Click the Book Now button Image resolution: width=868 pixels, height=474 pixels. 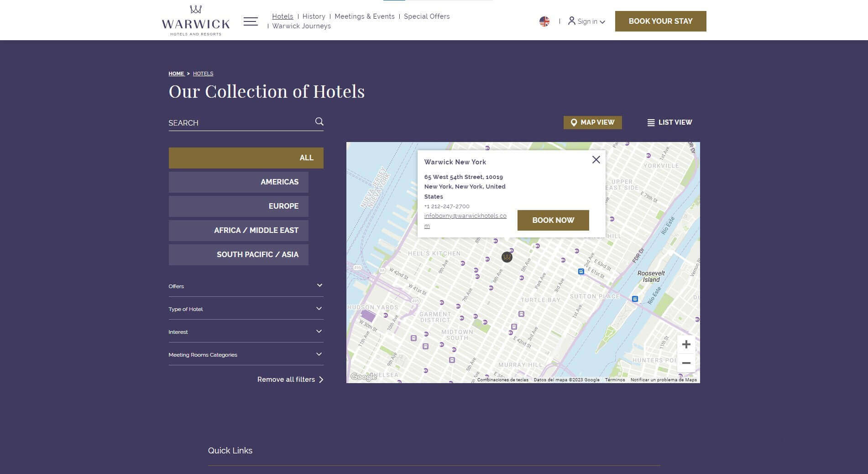(553, 220)
